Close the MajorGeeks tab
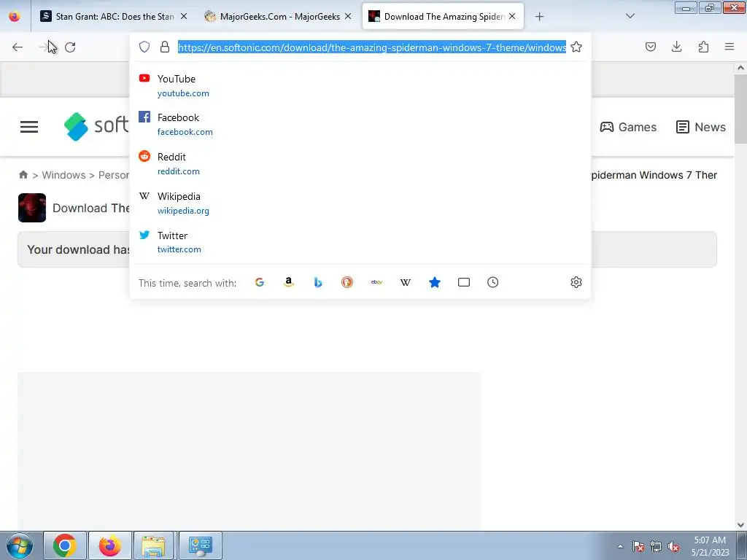The image size is (747, 560). point(348,16)
